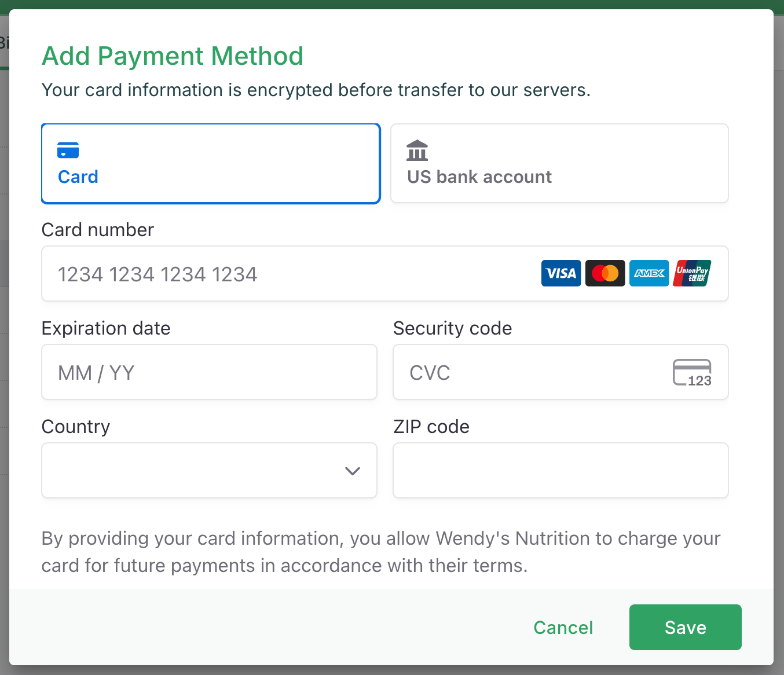The height and width of the screenshot is (675, 784).
Task: Click the card terms disclaimer text
Action: (380, 552)
